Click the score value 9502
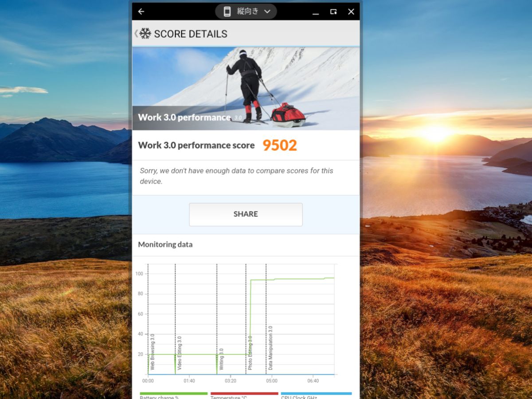 tap(280, 145)
